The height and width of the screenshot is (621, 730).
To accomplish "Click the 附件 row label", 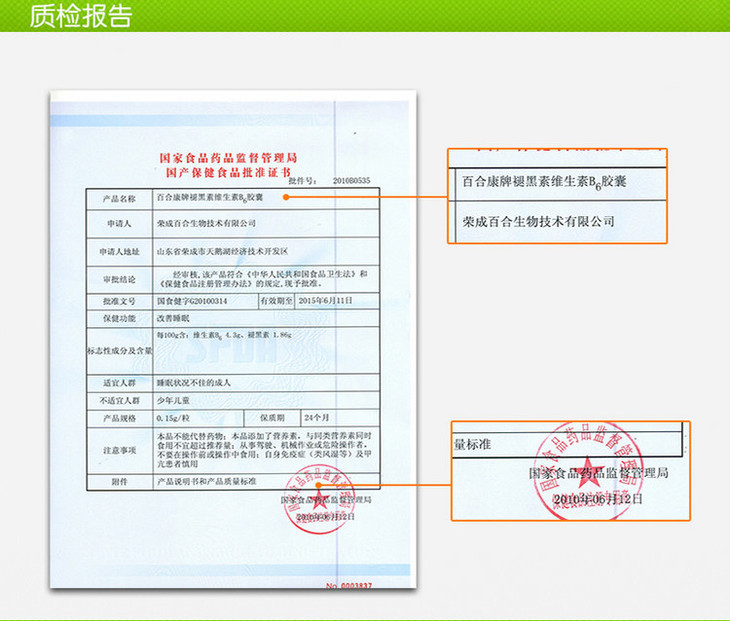I will pyautogui.click(x=119, y=481).
